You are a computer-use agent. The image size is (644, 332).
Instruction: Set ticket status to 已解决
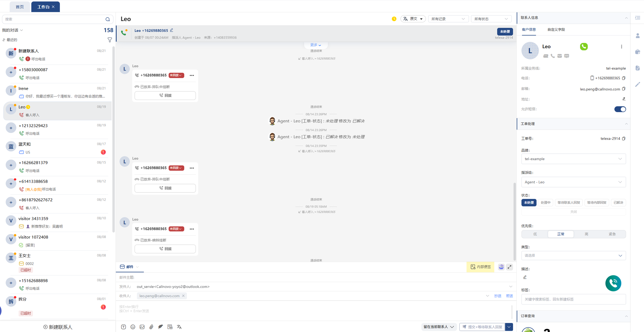tap(618, 202)
